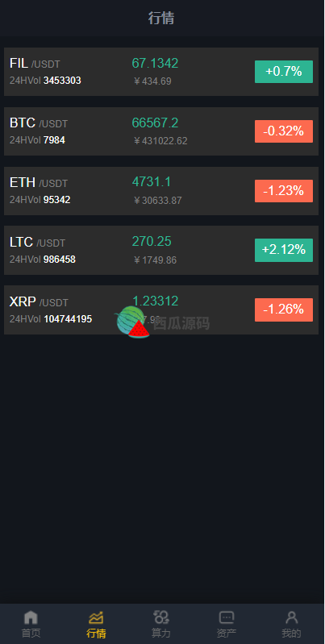This screenshot has width=325, height=644.
Task: Tap the -0.32% change badge for BTC
Action: (x=284, y=131)
